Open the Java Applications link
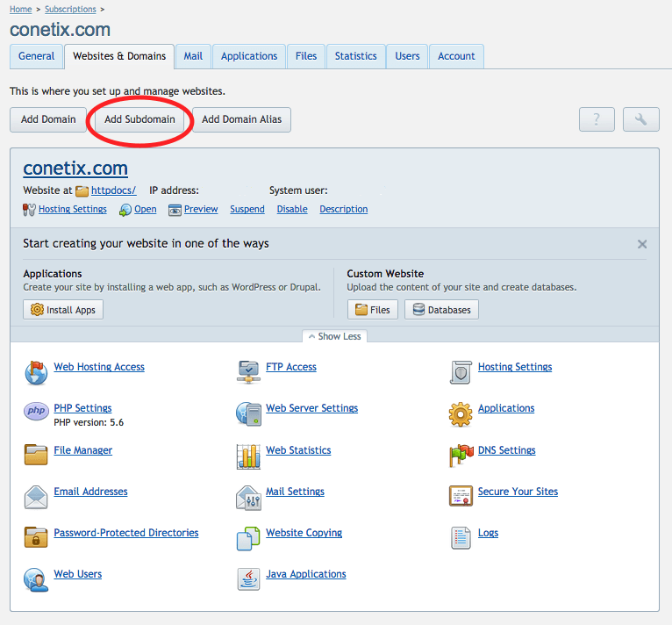672x625 pixels. click(306, 574)
